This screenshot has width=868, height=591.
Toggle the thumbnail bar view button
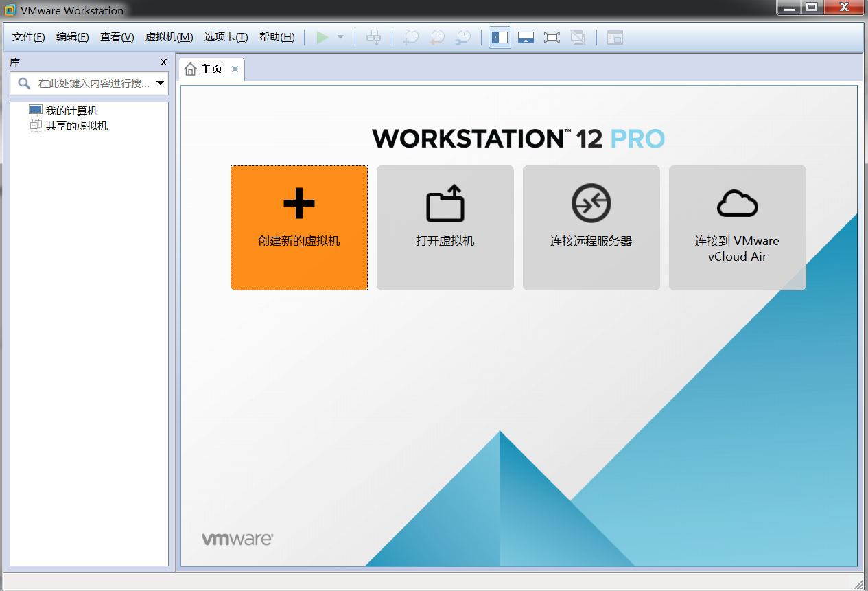point(526,37)
